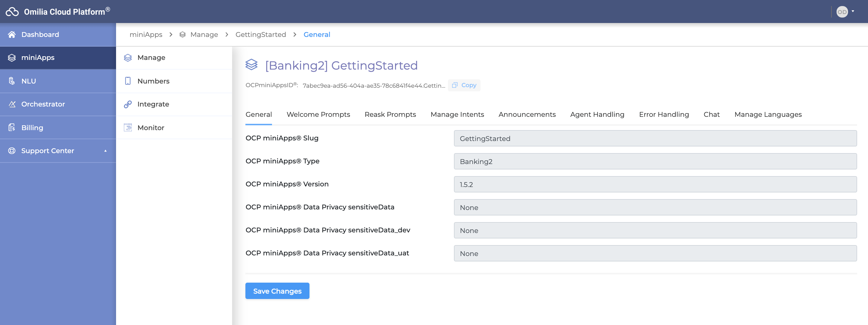Image resolution: width=868 pixels, height=325 pixels.
Task: Click the 'OCP miniApps® Version' label
Action: pyautogui.click(x=287, y=184)
